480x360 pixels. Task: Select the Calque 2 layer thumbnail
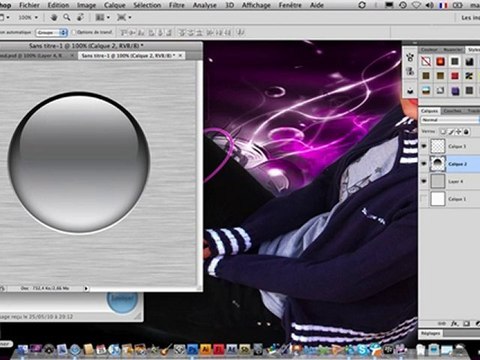click(438, 164)
